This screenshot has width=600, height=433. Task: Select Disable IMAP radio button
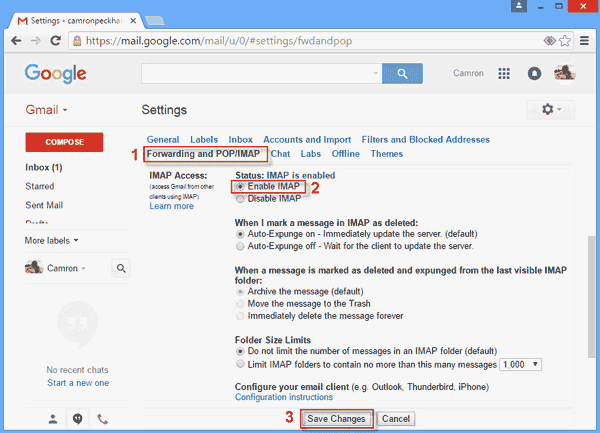pos(240,199)
